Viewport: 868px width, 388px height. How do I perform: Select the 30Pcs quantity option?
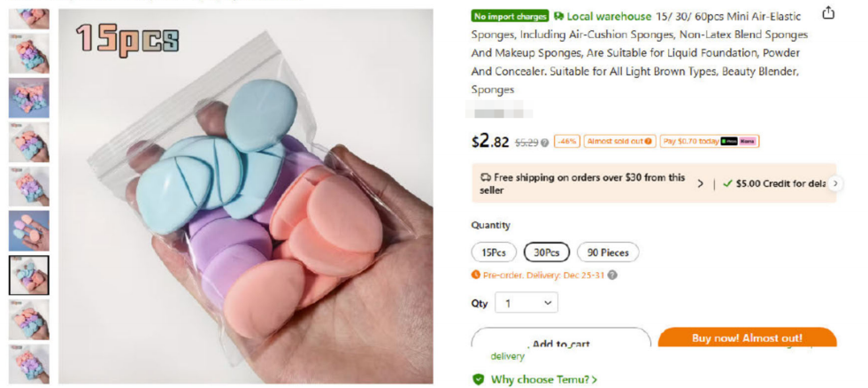click(x=547, y=252)
